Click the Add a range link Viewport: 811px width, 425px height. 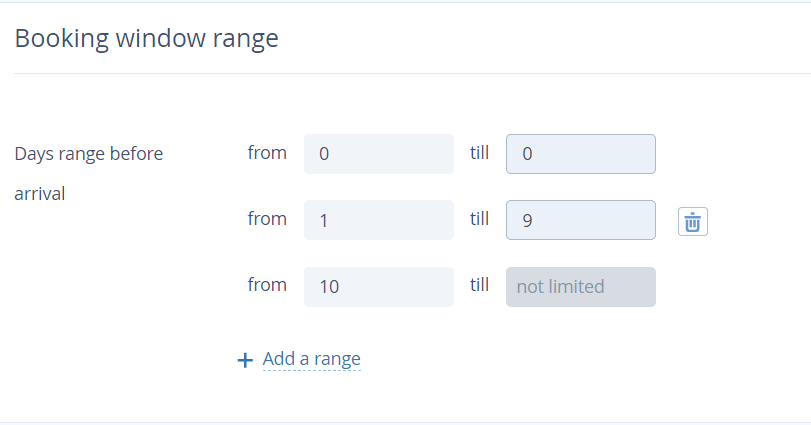tap(311, 359)
